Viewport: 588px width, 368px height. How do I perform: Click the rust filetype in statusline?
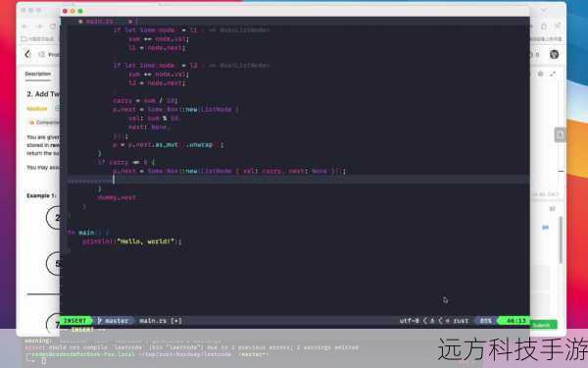tap(461, 321)
